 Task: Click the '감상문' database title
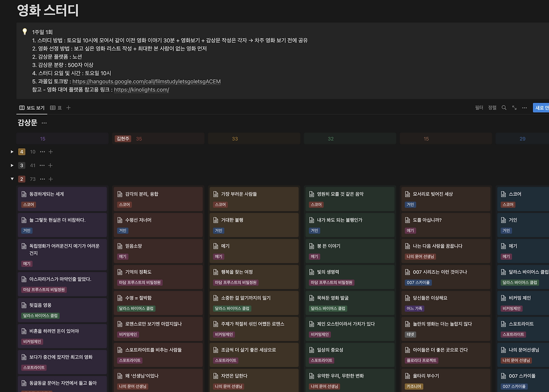tap(27, 123)
